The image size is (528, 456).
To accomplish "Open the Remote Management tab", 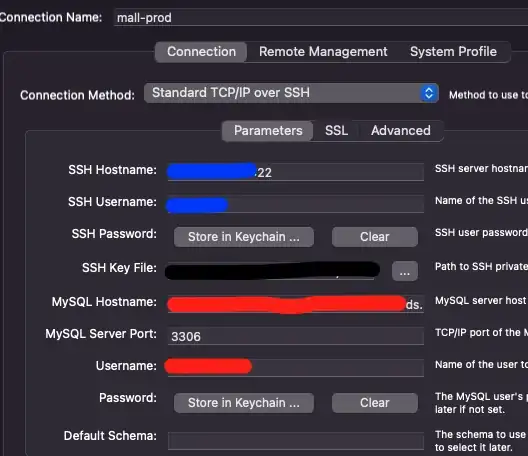I will pyautogui.click(x=323, y=52).
